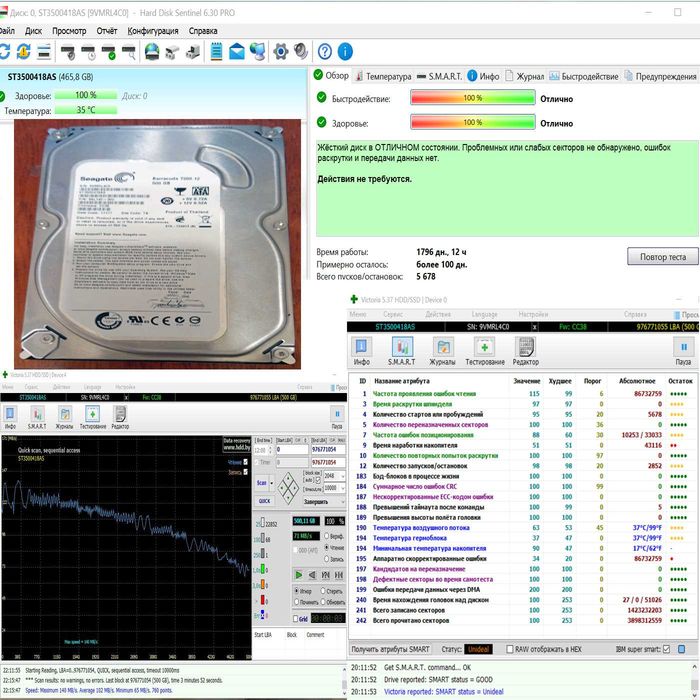The width and height of the screenshot is (700, 700).
Task: Click the rewind triangle scan button
Action: (x=312, y=575)
